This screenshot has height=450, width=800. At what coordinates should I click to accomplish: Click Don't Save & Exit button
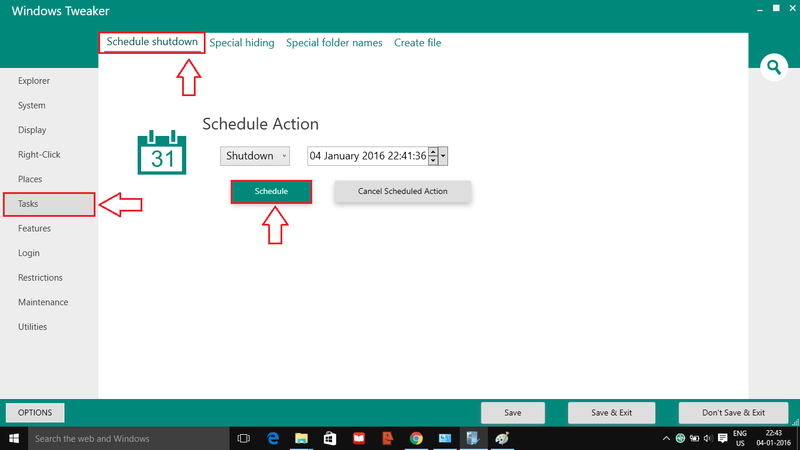coord(733,413)
